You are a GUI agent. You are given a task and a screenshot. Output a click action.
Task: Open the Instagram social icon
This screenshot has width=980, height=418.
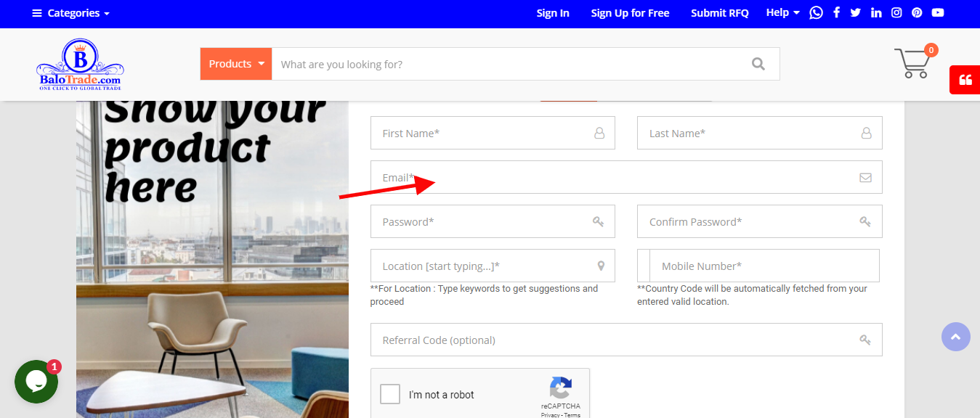pos(896,13)
